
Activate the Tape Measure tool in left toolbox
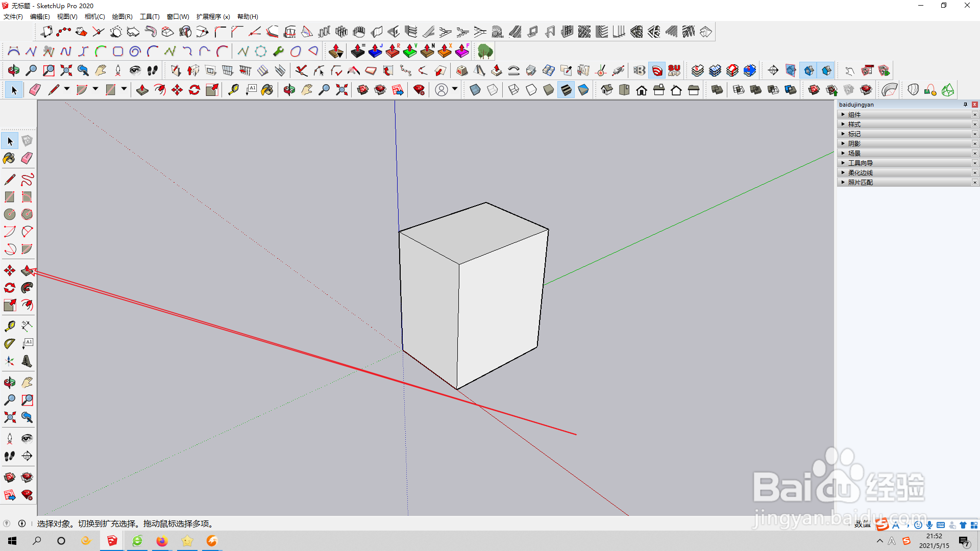point(9,326)
